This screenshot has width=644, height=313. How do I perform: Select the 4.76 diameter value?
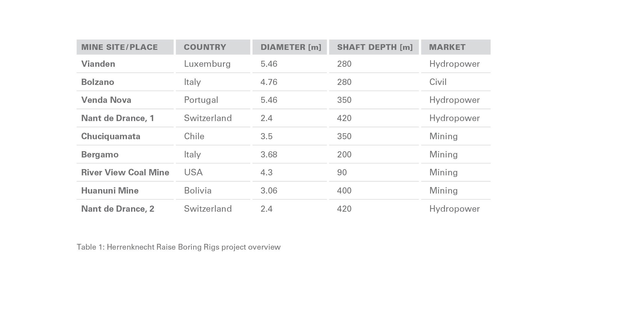point(269,82)
